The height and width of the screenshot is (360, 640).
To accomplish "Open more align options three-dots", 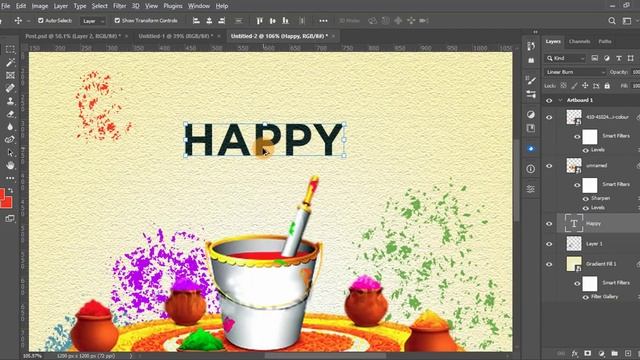I will pos(323,20).
